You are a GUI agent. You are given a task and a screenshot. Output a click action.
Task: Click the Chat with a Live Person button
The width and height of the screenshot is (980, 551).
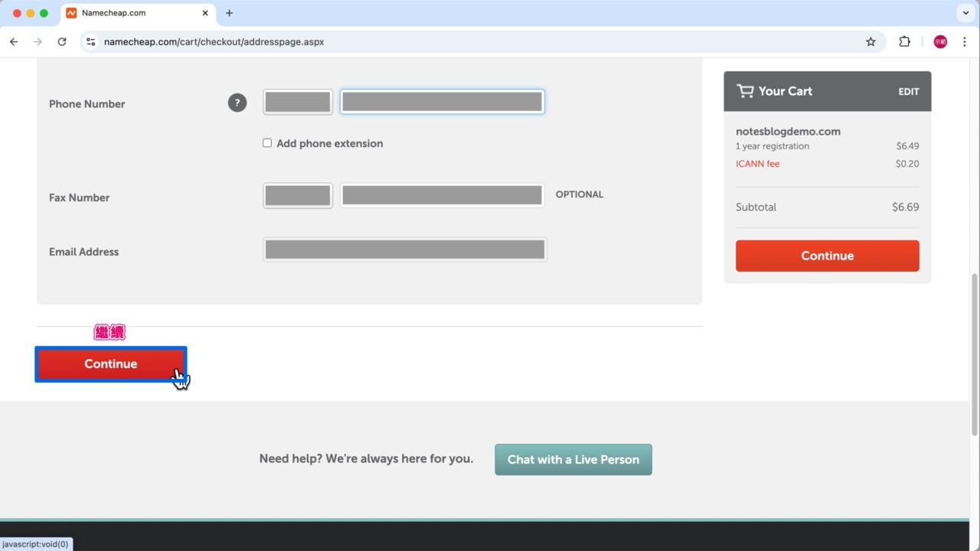click(x=573, y=459)
